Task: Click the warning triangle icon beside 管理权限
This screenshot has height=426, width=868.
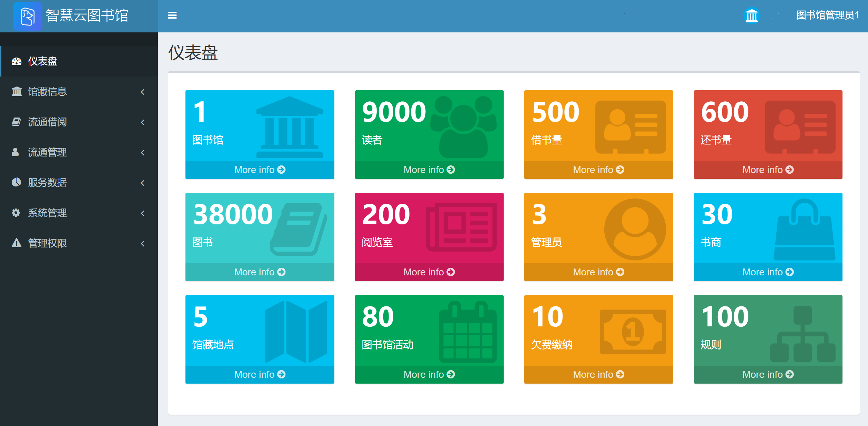Action: point(16,243)
